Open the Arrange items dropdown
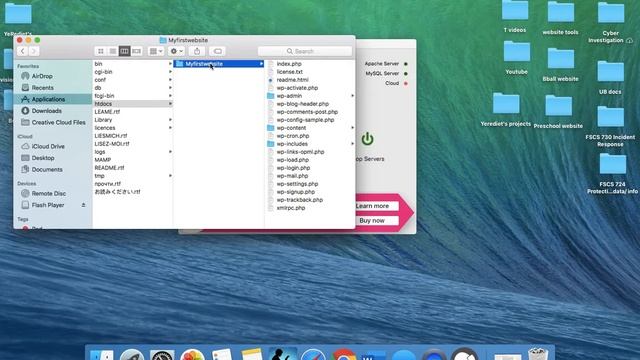640x360 pixels. (x=156, y=51)
